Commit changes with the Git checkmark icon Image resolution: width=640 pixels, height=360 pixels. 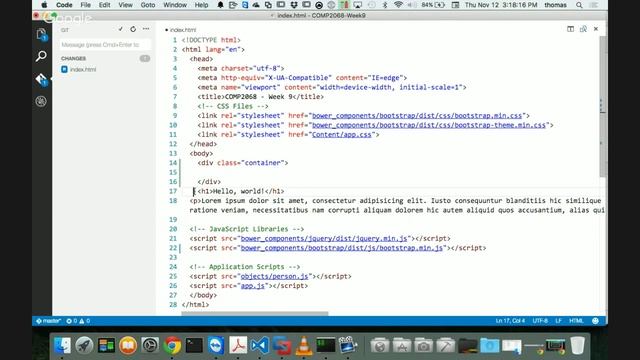pyautogui.click(x=120, y=29)
